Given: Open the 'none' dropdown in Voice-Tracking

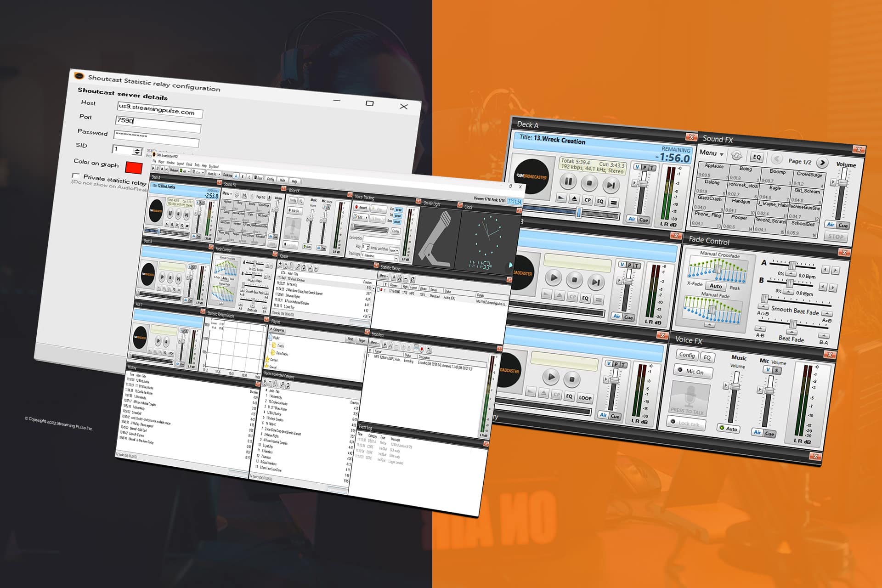Looking at the screenshot, I should tap(394, 250).
